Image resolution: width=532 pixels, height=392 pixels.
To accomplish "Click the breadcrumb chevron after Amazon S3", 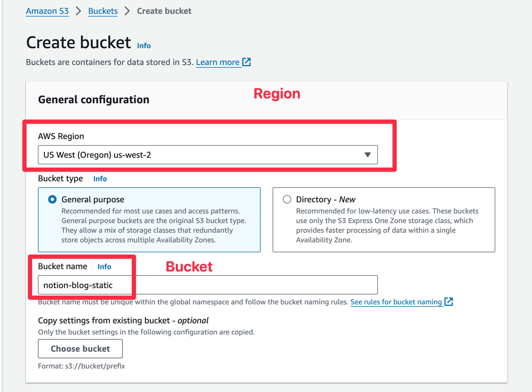I will (x=79, y=11).
